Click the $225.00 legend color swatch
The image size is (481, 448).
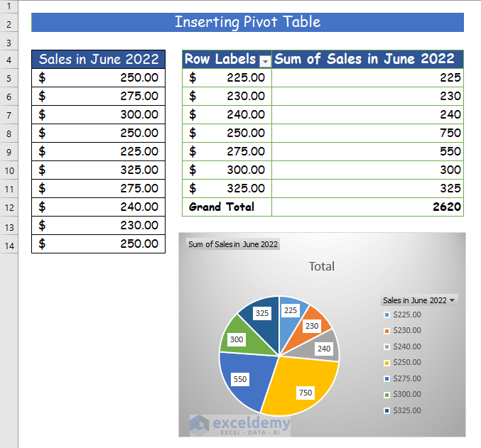click(x=387, y=315)
